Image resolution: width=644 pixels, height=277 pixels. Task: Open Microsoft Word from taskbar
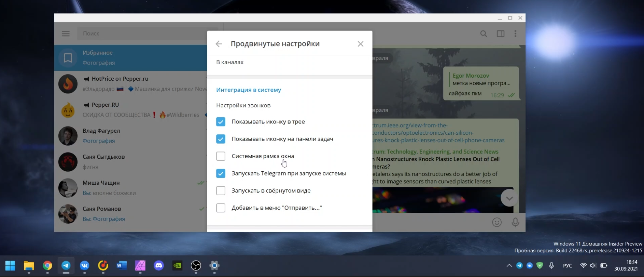(x=122, y=265)
